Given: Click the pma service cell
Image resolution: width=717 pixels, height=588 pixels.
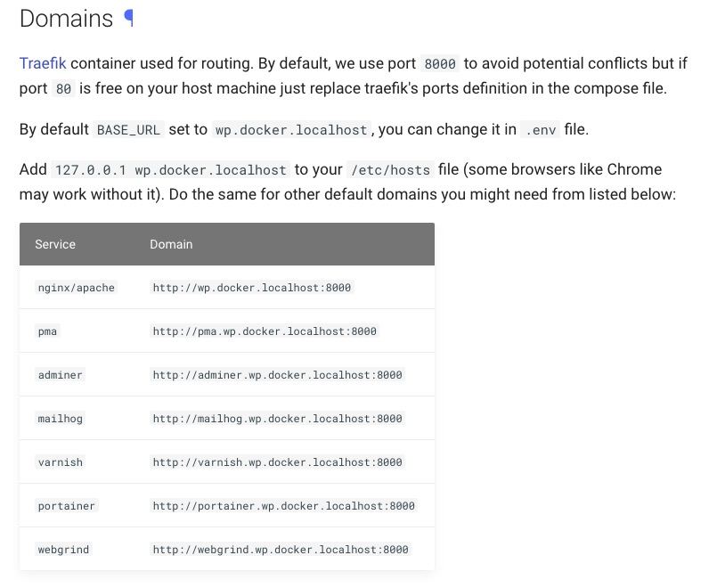Looking at the screenshot, I should 47,331.
